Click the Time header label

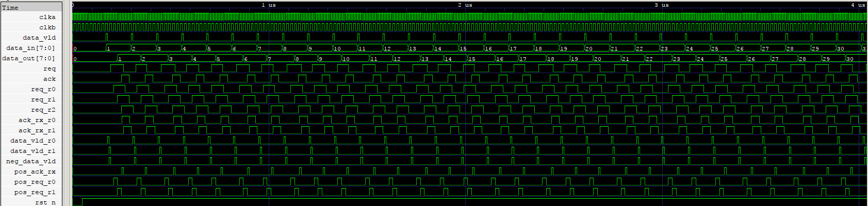(10, 7)
